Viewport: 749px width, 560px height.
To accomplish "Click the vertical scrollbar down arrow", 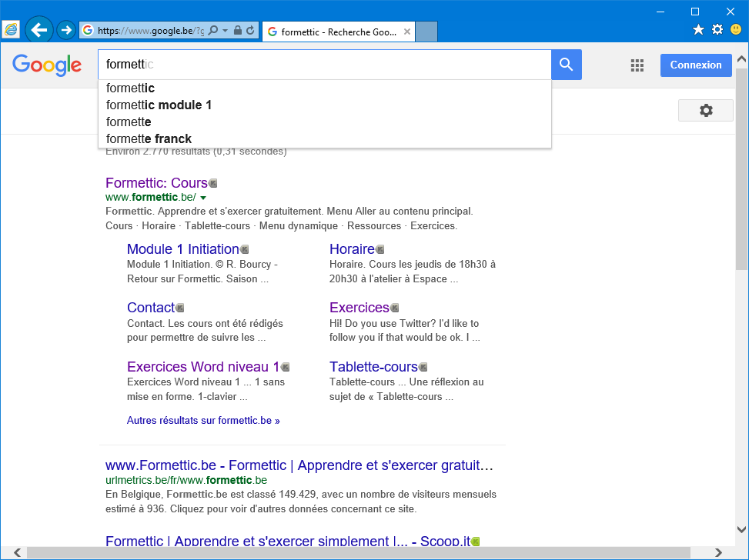I will 741,529.
